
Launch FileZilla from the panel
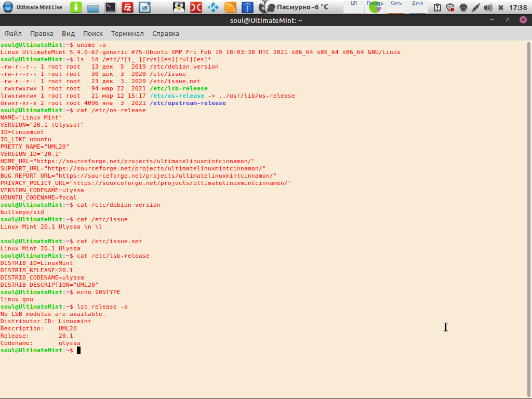tap(127, 7)
